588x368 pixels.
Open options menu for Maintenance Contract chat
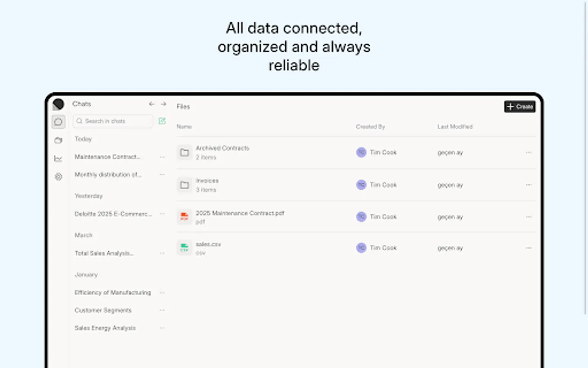[162, 157]
